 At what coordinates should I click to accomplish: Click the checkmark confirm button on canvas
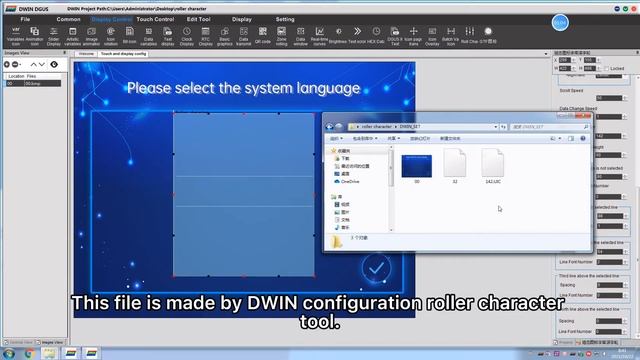pyautogui.click(x=376, y=268)
